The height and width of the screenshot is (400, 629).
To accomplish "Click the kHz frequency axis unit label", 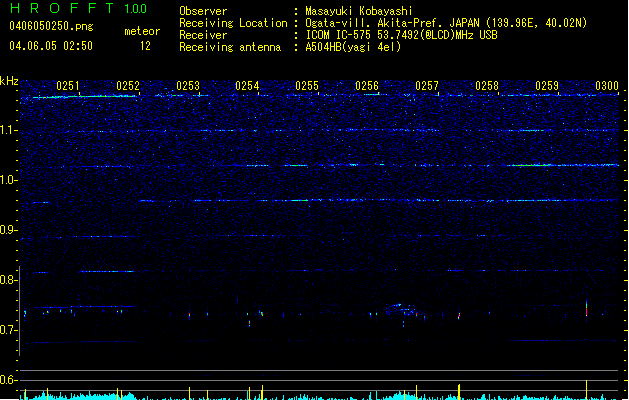I will pyautogui.click(x=9, y=81).
